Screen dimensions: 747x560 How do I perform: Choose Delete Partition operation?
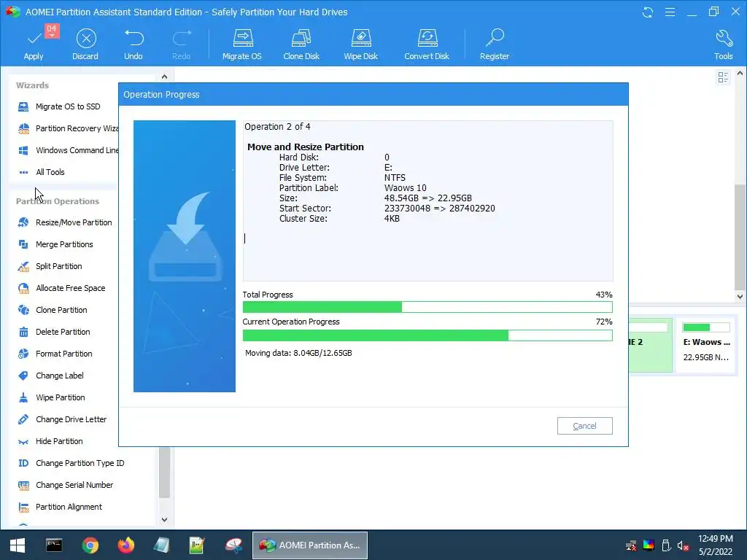54,332
